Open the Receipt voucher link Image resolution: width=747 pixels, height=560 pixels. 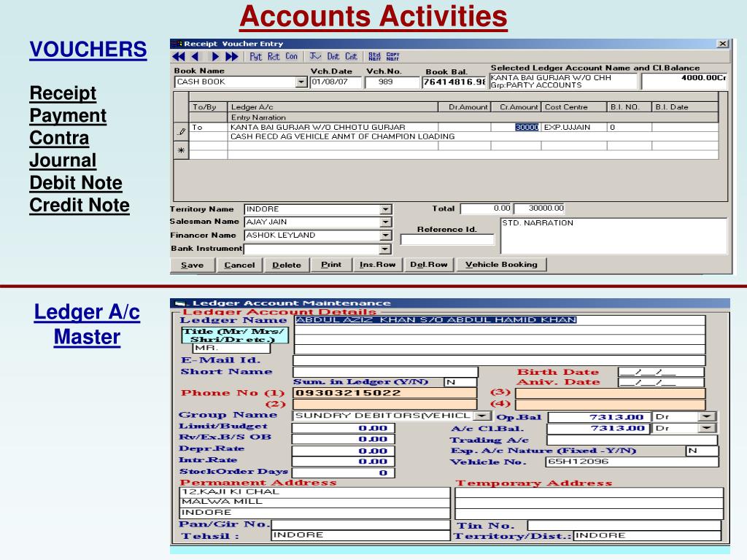[x=63, y=93]
